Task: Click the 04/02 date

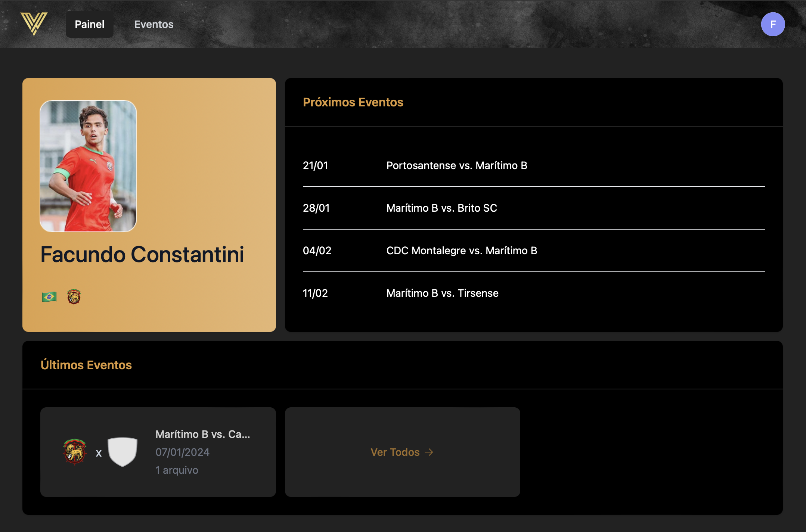Action: pyautogui.click(x=317, y=251)
